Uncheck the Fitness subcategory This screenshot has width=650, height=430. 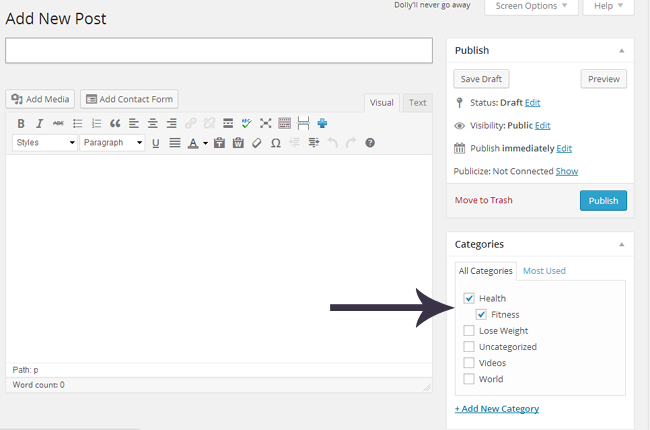coord(481,314)
